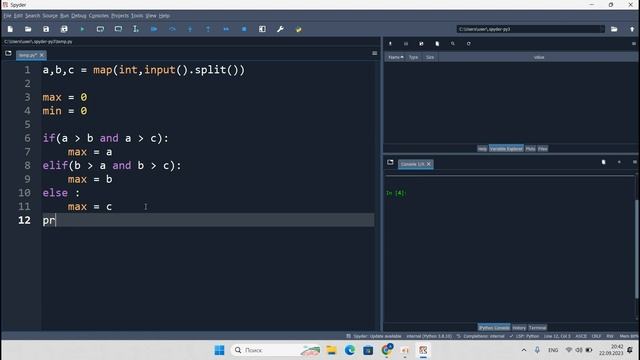The image size is (640, 360).
Task: Browse editor tabs list
Action: 8,53
